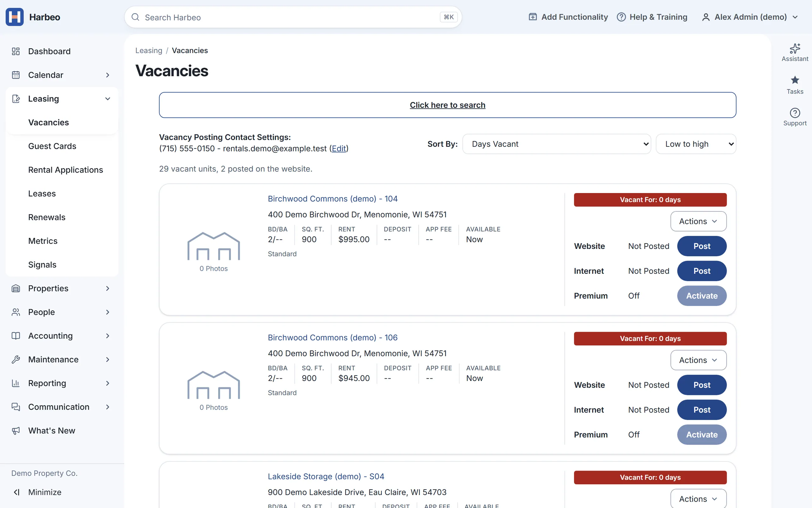Click the Dashboard grid icon
This screenshot has height=508, width=812.
point(16,51)
